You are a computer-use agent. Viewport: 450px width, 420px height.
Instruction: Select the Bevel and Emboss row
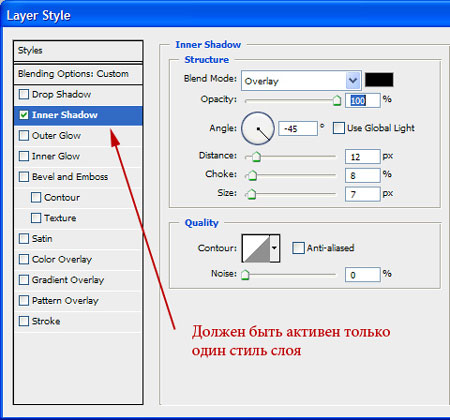point(78,177)
